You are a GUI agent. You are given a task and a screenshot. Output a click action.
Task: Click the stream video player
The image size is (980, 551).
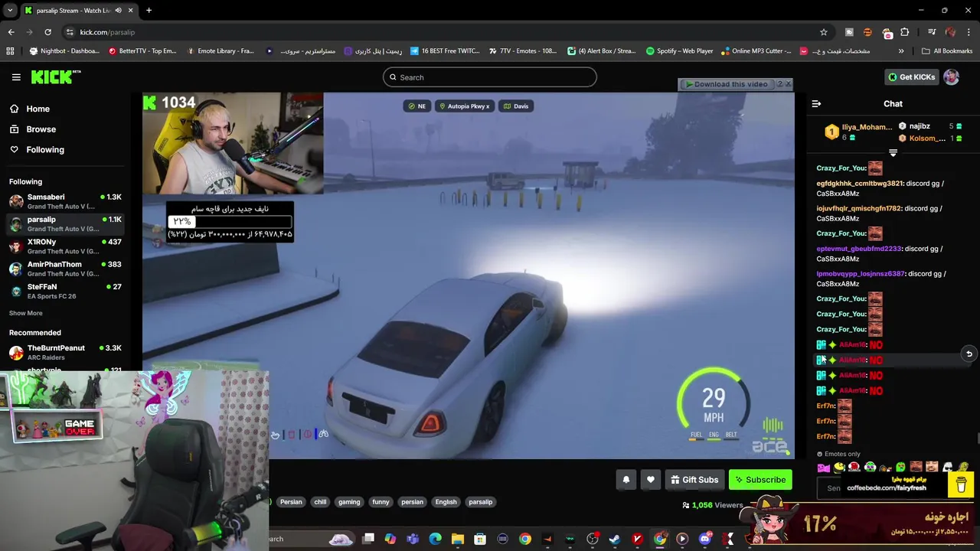pos(469,276)
